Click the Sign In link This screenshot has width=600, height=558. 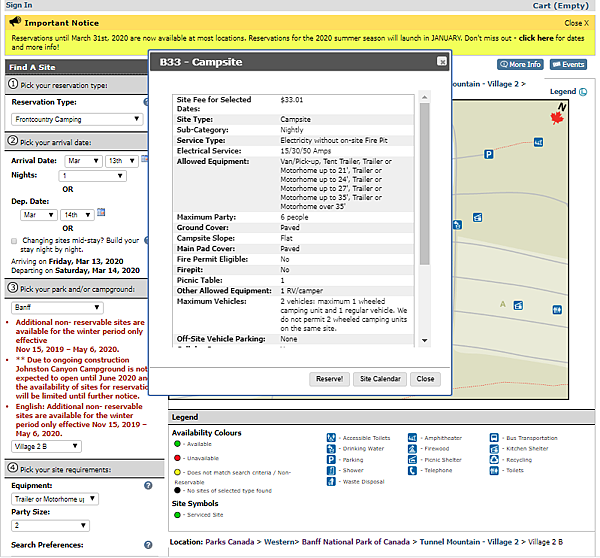[19, 5]
